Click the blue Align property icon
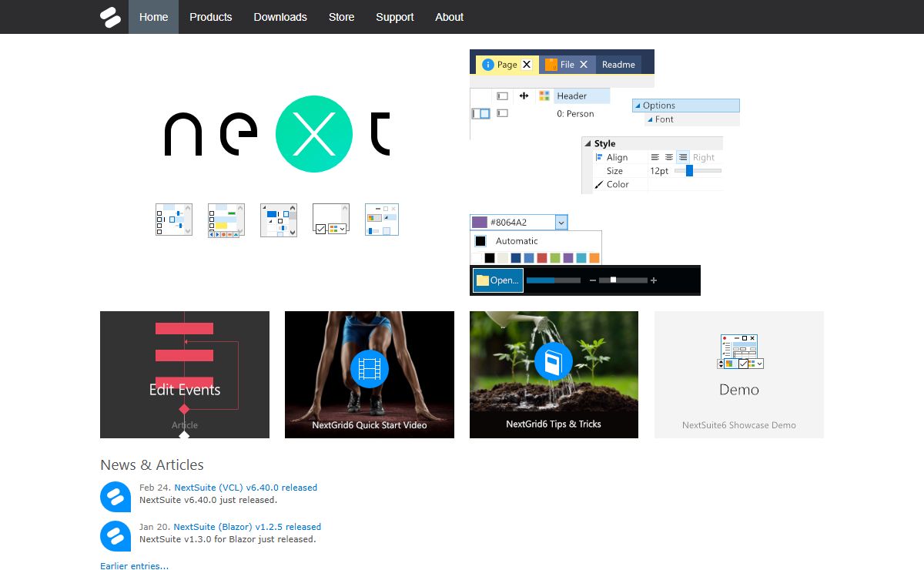The image size is (924, 570). click(x=600, y=157)
